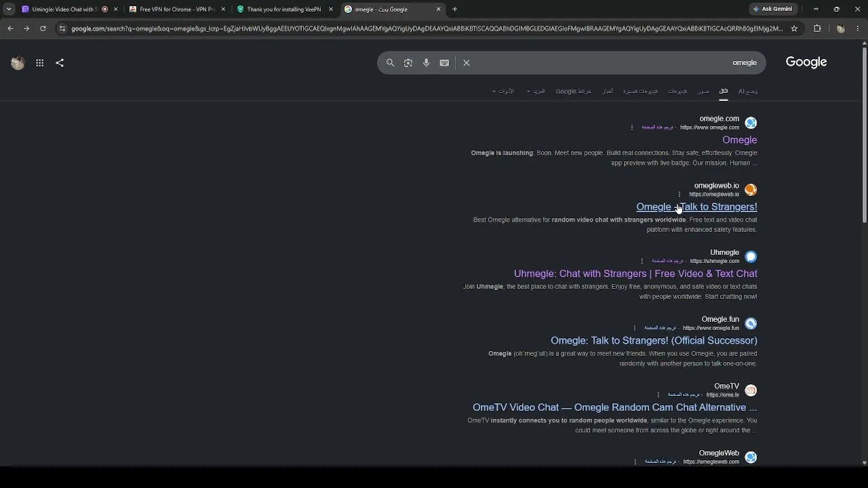Image resolution: width=868 pixels, height=488 pixels.
Task: Submit search with the magnifier icon
Action: (x=391, y=63)
